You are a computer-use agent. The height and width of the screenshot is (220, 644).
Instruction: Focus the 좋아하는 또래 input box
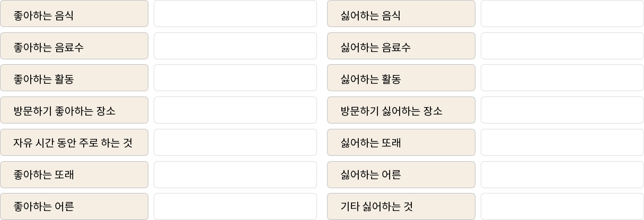coord(235,174)
